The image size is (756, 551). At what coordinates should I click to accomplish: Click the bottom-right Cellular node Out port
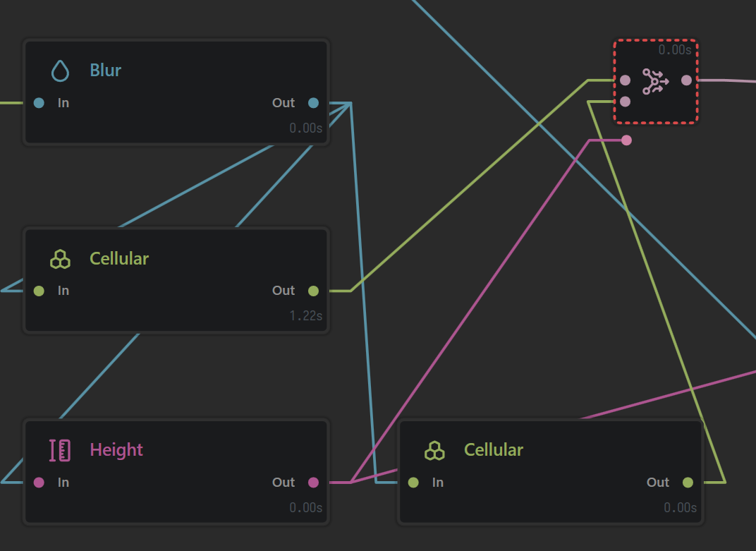688,483
